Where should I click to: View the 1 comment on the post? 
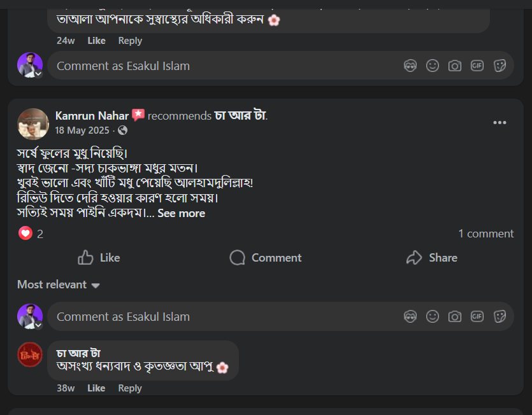(x=486, y=233)
